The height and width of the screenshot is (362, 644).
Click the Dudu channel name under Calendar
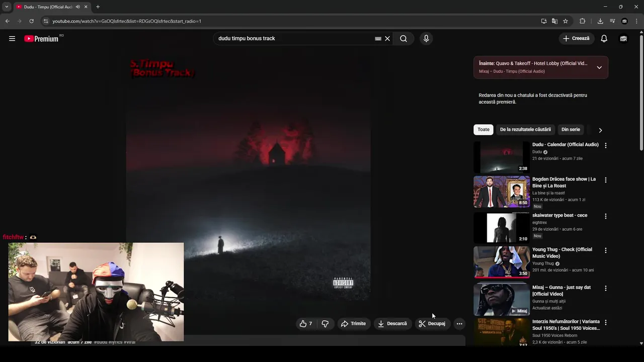click(537, 152)
